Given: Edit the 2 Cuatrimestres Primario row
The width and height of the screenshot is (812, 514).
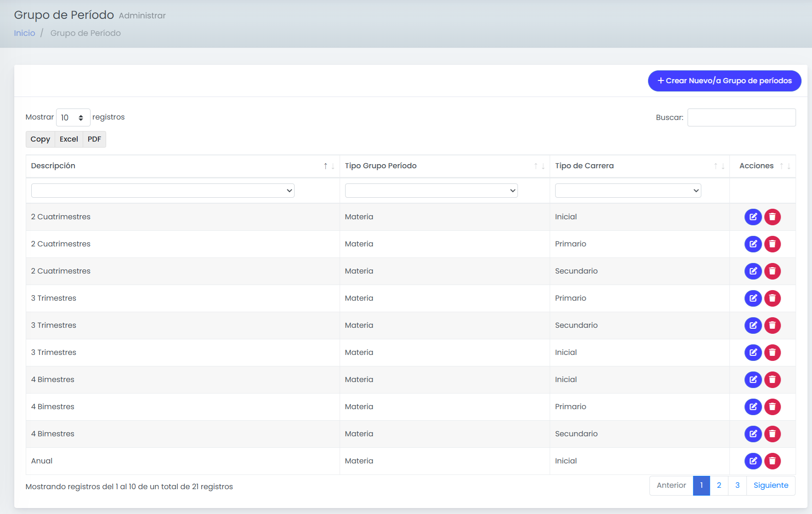Looking at the screenshot, I should point(753,244).
